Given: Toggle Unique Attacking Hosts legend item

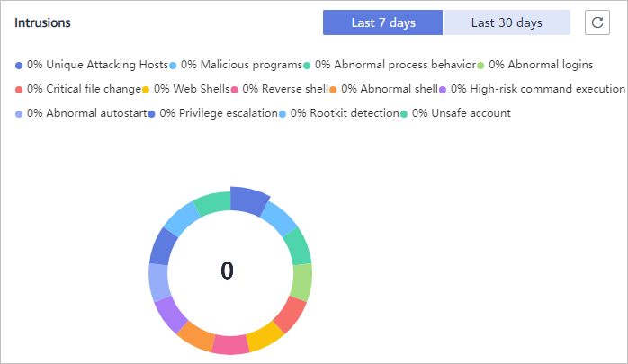Looking at the screenshot, I should click(91, 65).
